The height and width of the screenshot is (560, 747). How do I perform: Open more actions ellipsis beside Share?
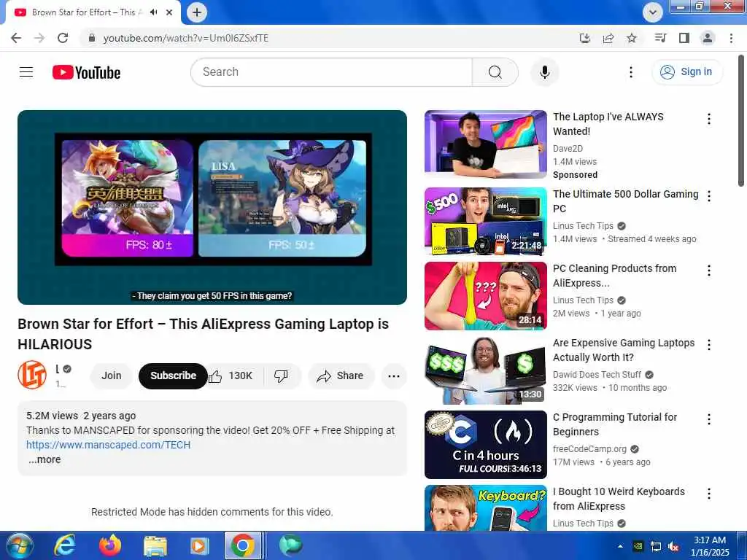393,376
